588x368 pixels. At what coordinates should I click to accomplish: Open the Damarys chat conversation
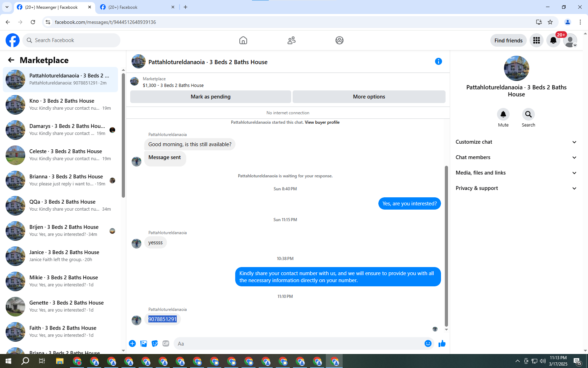[x=61, y=130]
